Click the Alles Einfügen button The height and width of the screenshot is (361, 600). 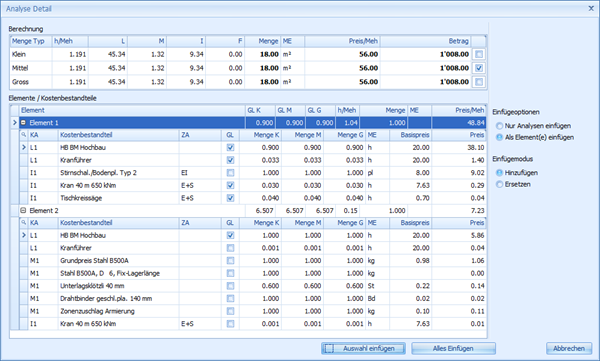(453, 348)
